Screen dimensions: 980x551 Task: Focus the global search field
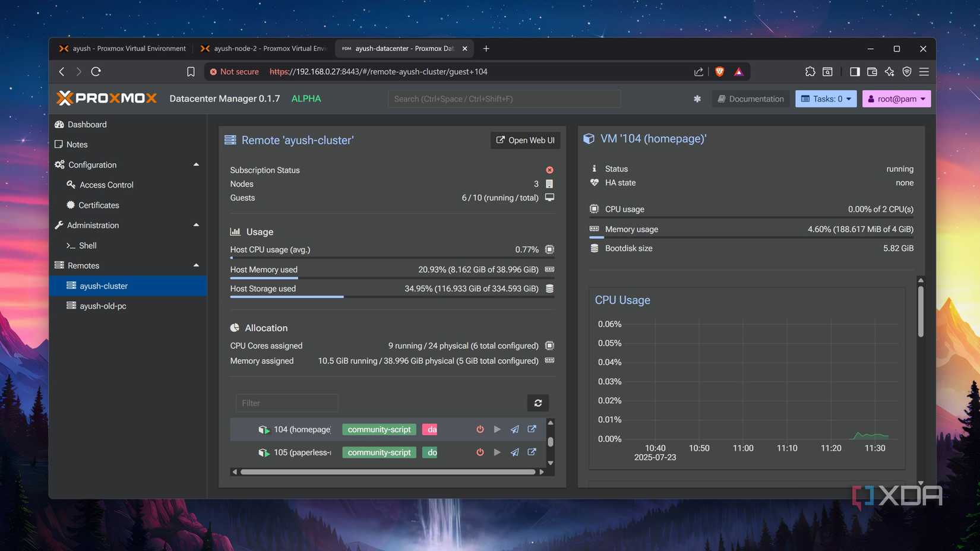(504, 99)
